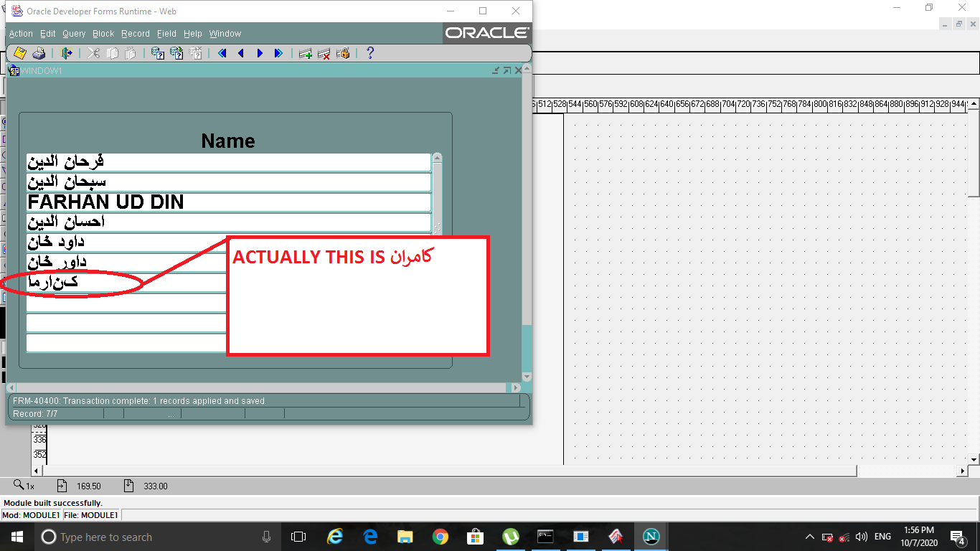Jump to next block double-arrow icon
980x551 pixels.
pos(278,53)
